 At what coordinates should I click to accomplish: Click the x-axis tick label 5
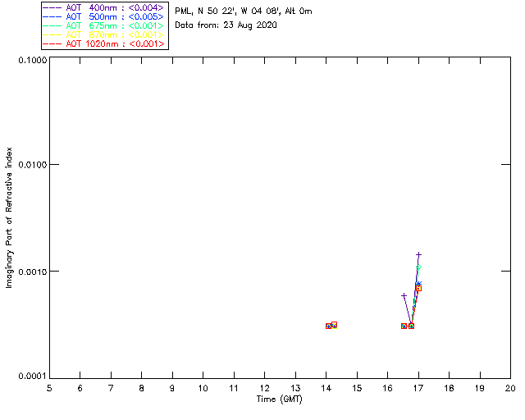49,388
